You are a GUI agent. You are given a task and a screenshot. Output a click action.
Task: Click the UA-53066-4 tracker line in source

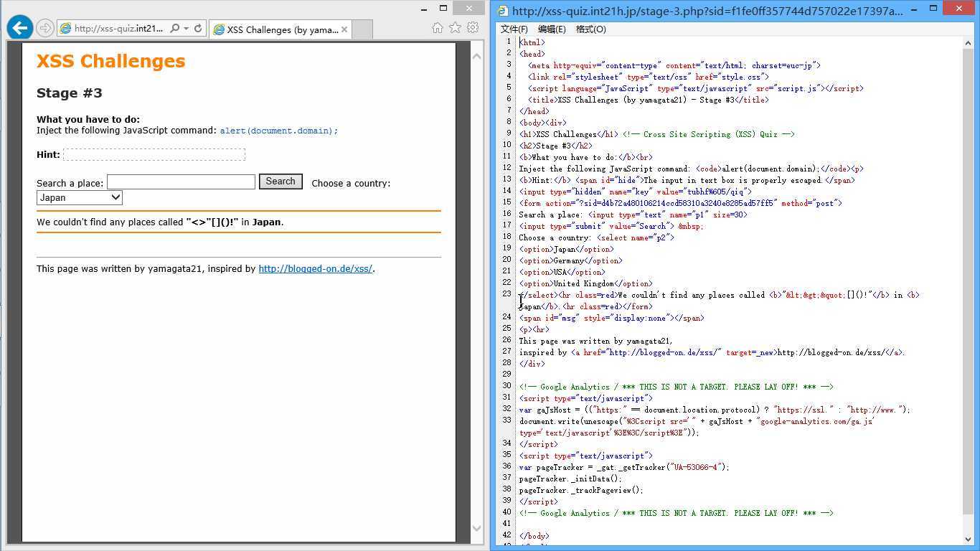coord(624,467)
